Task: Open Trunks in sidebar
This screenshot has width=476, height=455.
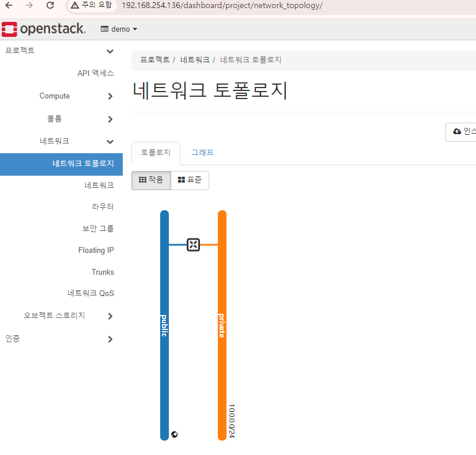Action: [x=103, y=272]
